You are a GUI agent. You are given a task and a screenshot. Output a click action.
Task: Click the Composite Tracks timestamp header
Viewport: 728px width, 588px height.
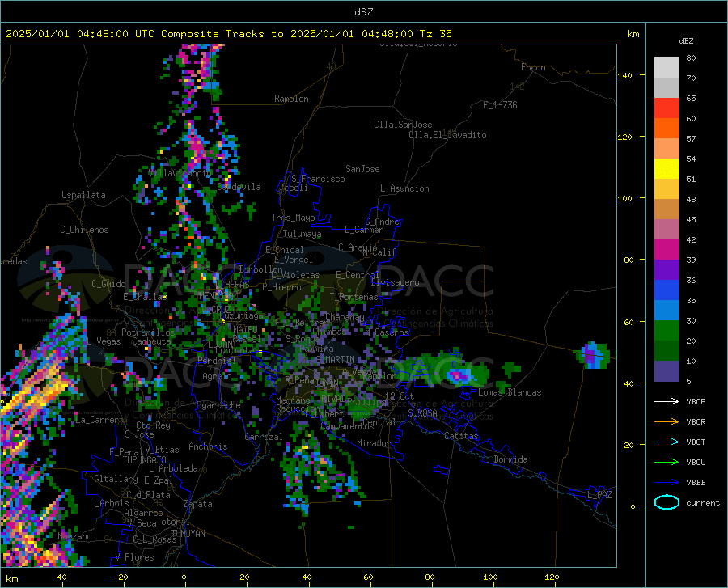pyautogui.click(x=228, y=33)
